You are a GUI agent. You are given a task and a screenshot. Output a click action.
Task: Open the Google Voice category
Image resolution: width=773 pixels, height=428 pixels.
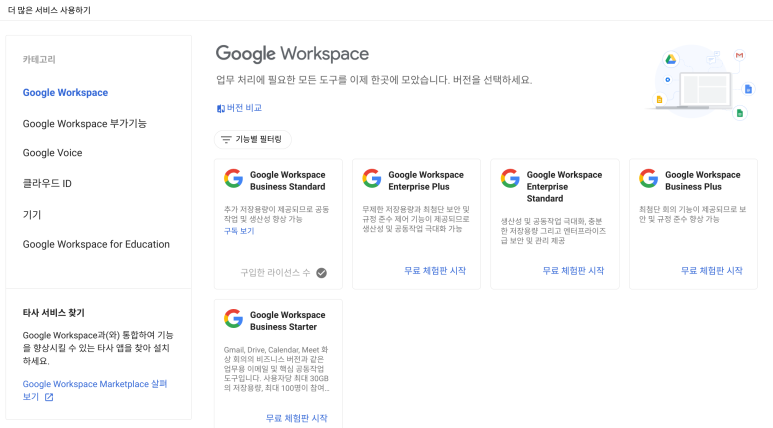(52, 153)
